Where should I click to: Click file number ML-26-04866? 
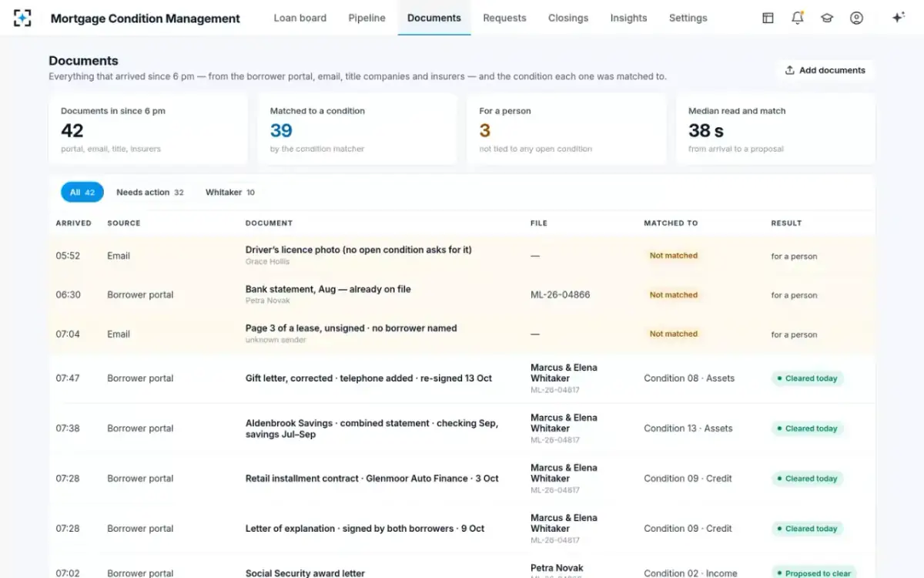coord(561,294)
